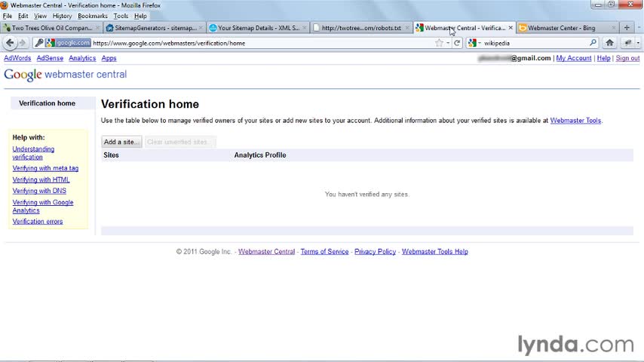644x362 pixels.
Task: Open the Tools menu
Action: coord(121,16)
